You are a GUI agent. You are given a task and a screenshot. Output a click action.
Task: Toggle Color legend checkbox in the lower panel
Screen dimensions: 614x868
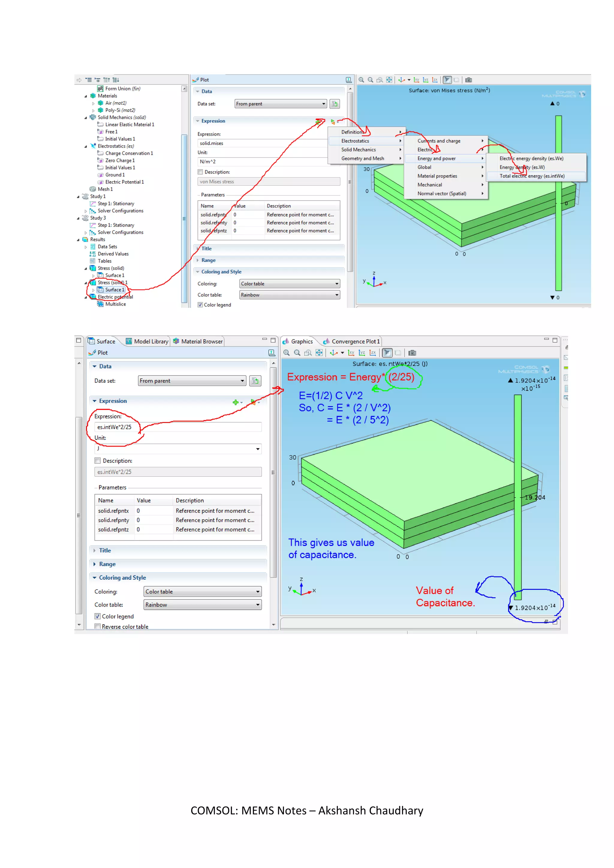coord(97,616)
